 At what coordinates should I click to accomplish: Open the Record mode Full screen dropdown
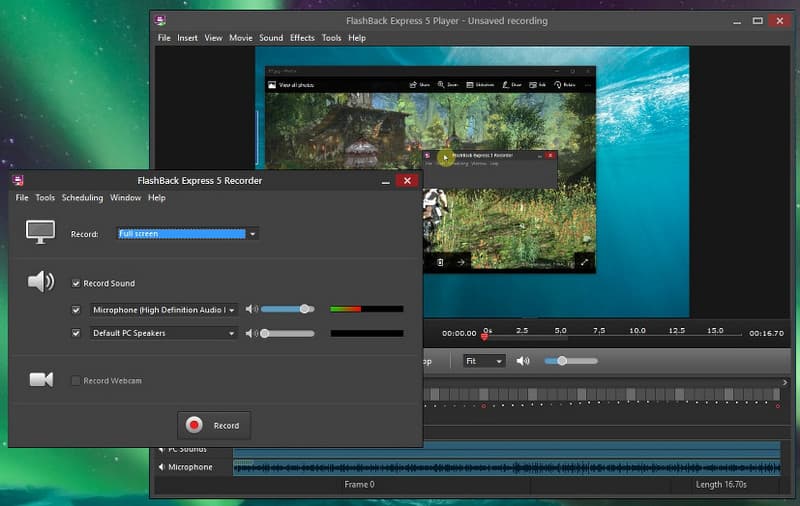187,234
